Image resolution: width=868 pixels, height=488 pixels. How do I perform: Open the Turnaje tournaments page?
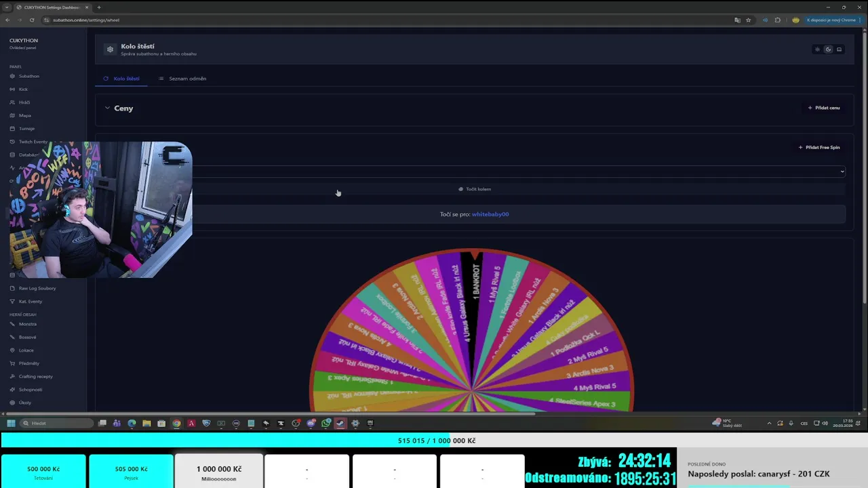coord(26,128)
